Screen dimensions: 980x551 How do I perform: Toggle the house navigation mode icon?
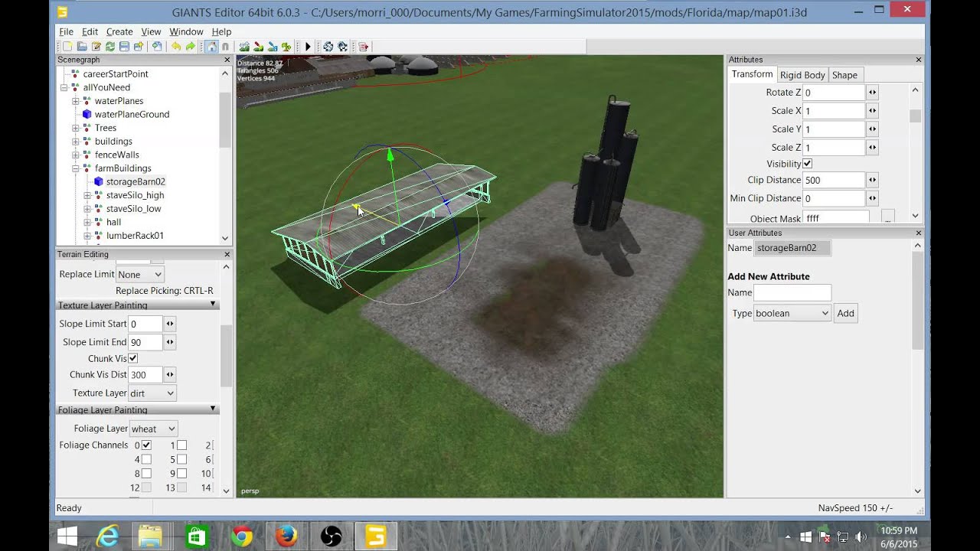(212, 47)
